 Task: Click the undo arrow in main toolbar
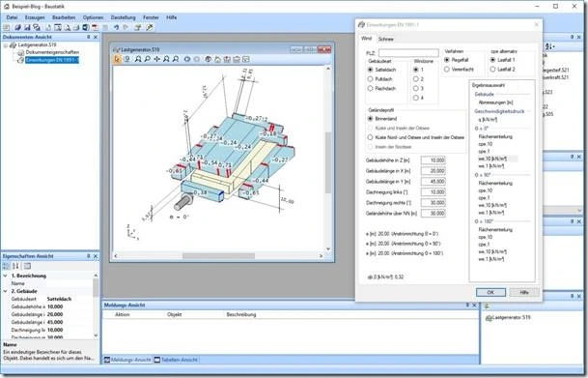(x=116, y=27)
